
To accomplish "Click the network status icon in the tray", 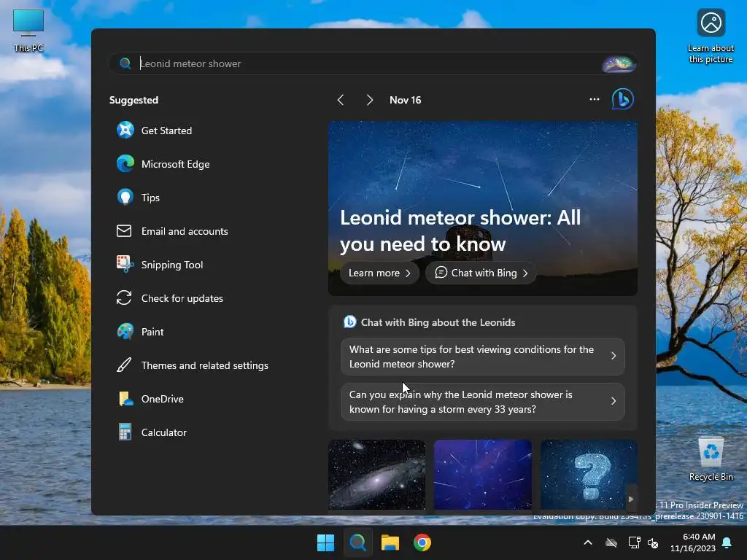I will [634, 542].
